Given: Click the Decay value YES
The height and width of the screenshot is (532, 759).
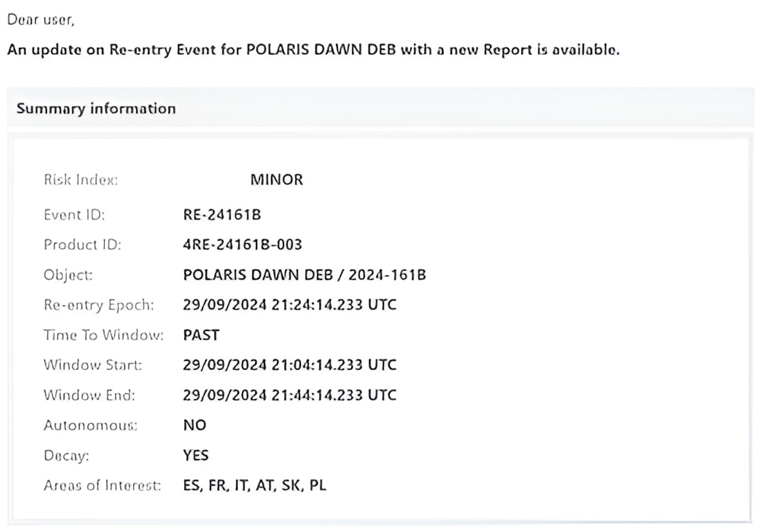Looking at the screenshot, I should 196,455.
